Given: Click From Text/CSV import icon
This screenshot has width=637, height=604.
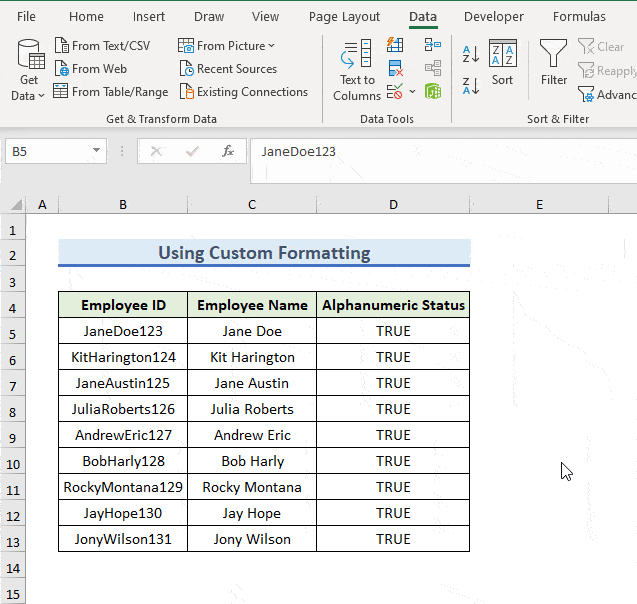Looking at the screenshot, I should (x=62, y=45).
